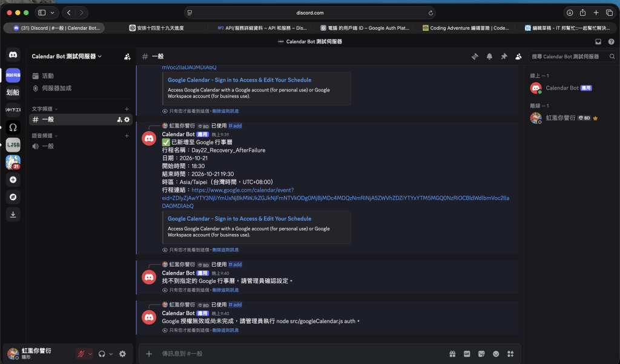Collapse 文字頻道 category
The height and width of the screenshot is (364, 620).
coord(45,109)
